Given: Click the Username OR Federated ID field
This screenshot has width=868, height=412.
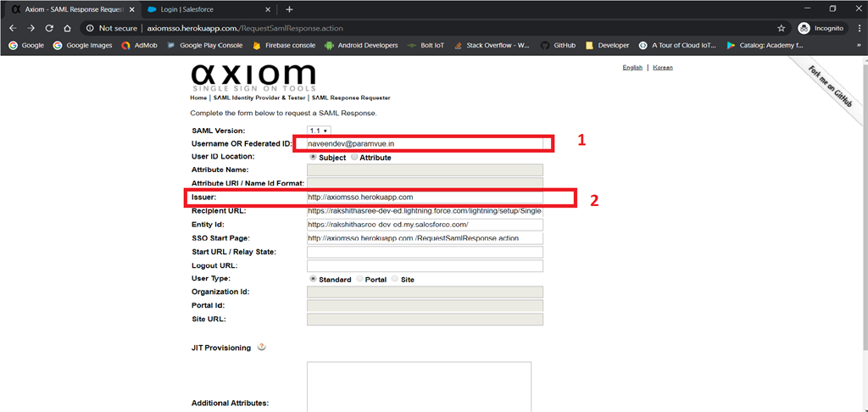Looking at the screenshot, I should pos(425,143).
